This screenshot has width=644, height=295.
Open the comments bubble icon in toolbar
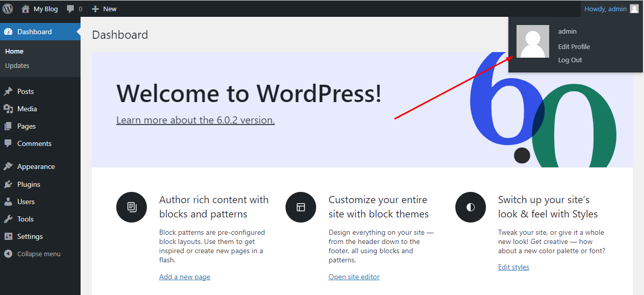(x=71, y=9)
